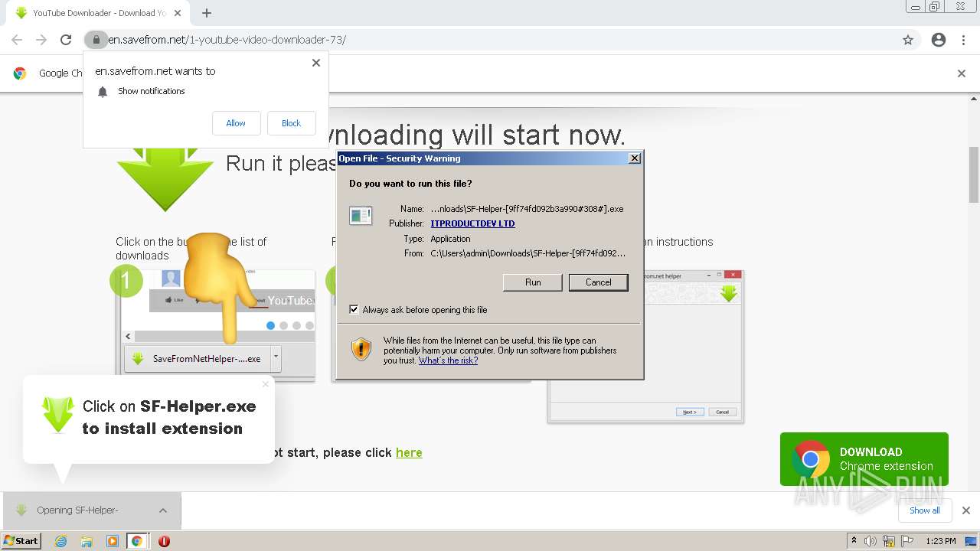This screenshot has height=551, width=980.
Task: Block notifications from en.savefrom.net
Action: [291, 123]
